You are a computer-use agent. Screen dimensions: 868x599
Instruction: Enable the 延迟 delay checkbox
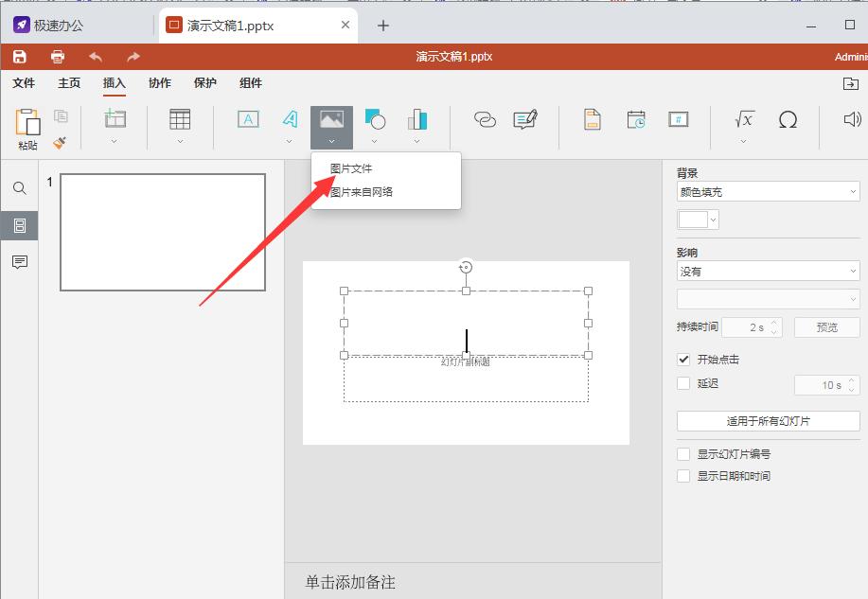[x=683, y=383]
